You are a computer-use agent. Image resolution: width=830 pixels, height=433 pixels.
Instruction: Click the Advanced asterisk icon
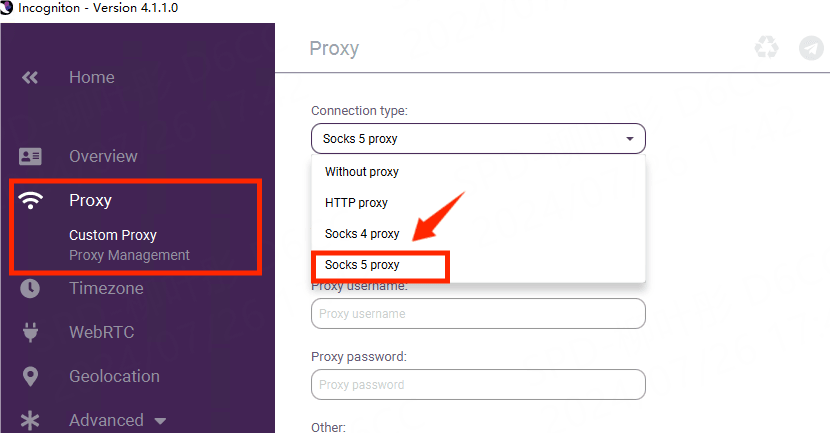click(30, 420)
